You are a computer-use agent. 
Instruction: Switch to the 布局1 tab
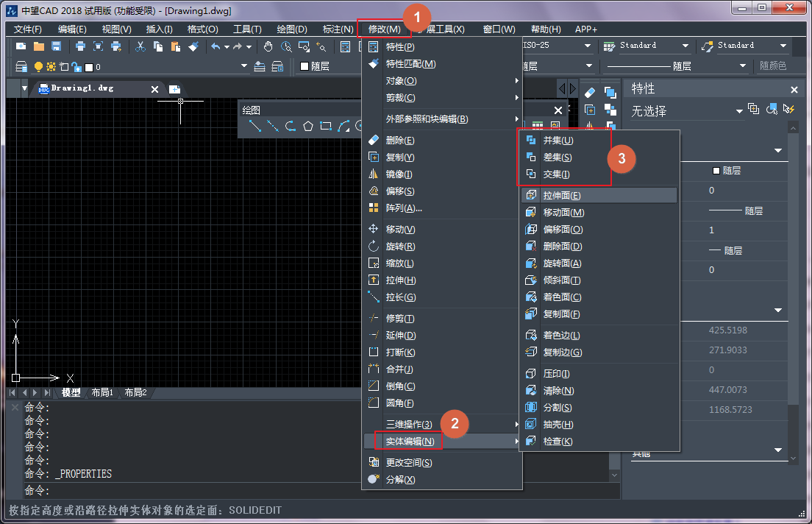(x=102, y=392)
